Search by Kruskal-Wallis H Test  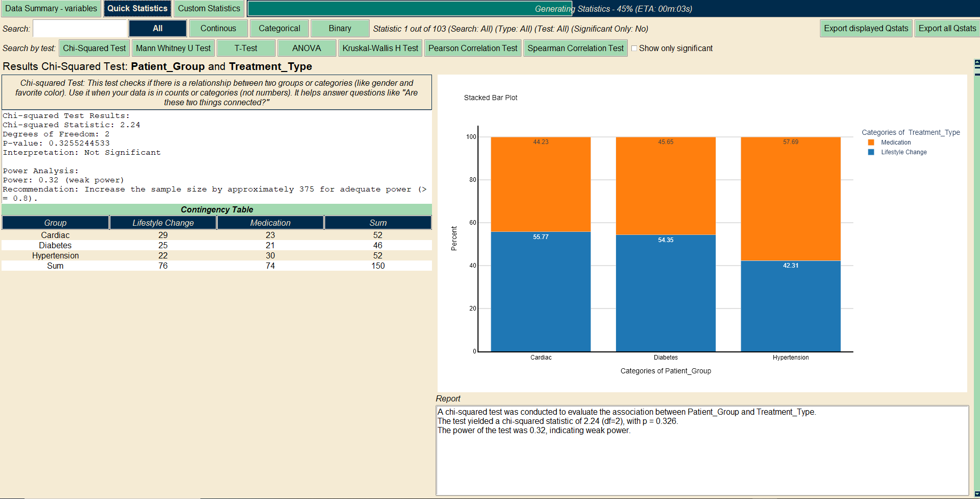(x=380, y=49)
